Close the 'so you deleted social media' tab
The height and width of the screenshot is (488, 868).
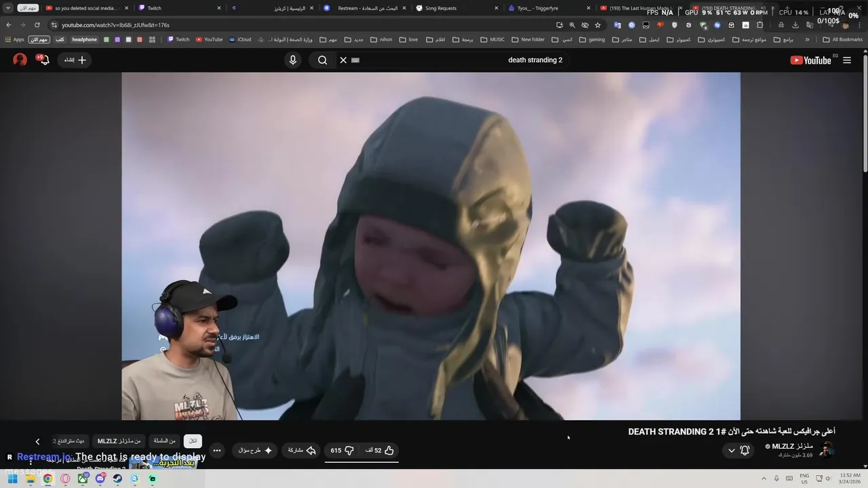pos(127,8)
